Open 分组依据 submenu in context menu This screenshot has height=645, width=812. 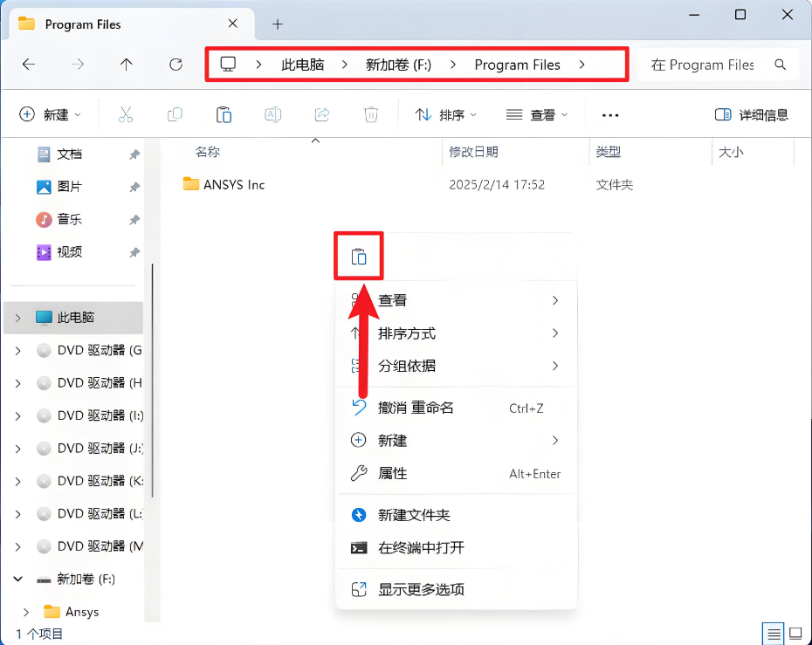(x=456, y=366)
